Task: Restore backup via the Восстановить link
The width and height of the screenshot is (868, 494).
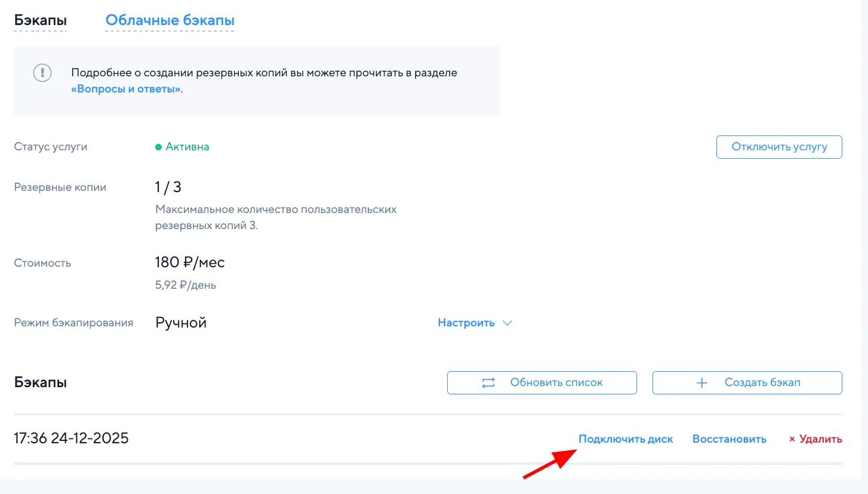Action: (729, 439)
